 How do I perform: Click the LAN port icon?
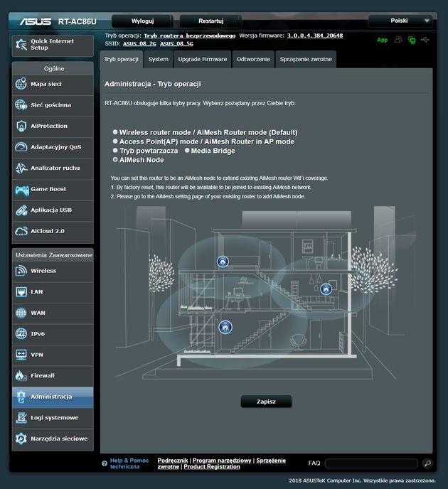21,292
